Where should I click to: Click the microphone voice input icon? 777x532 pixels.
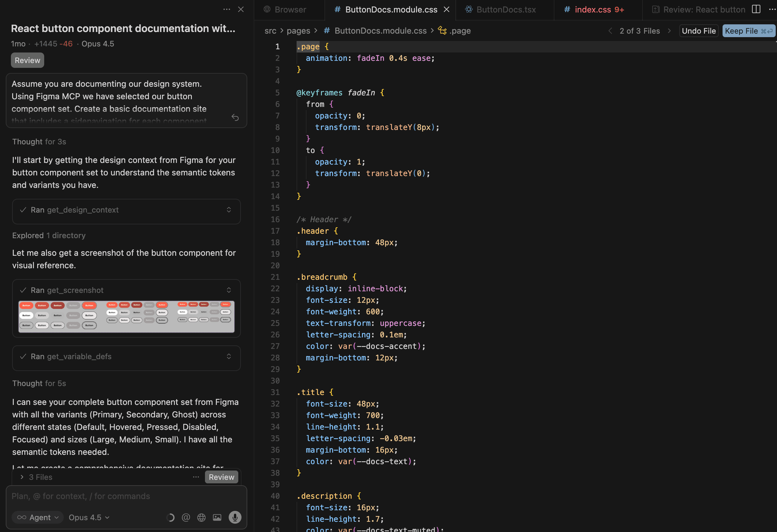point(235,517)
